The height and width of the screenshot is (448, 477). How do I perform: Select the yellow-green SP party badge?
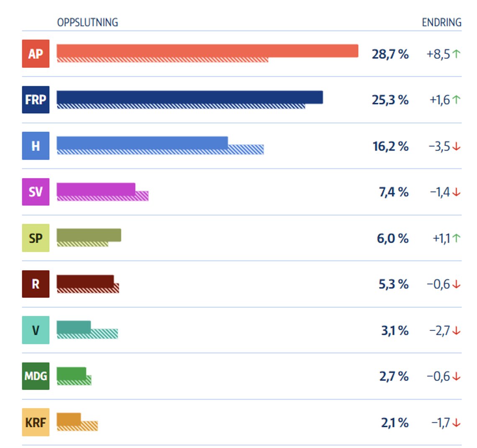pyautogui.click(x=36, y=238)
